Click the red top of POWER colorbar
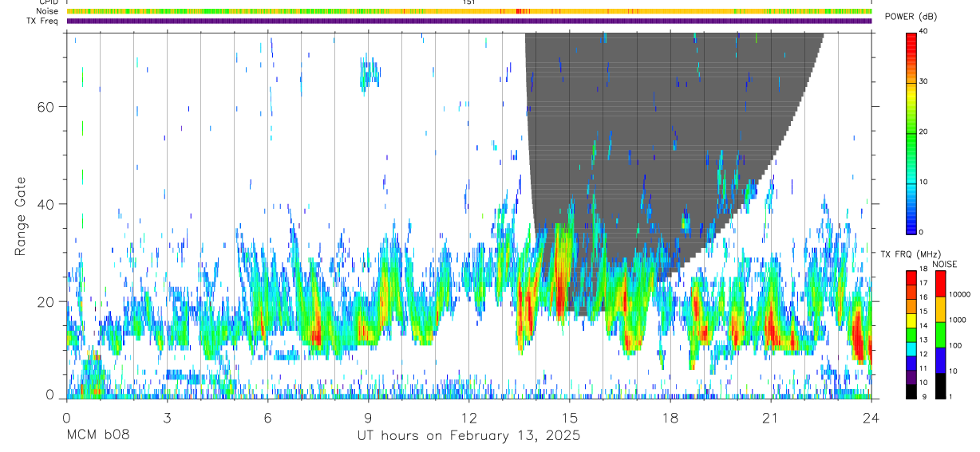Screen dimensions: 980x452 pyautogui.click(x=911, y=44)
